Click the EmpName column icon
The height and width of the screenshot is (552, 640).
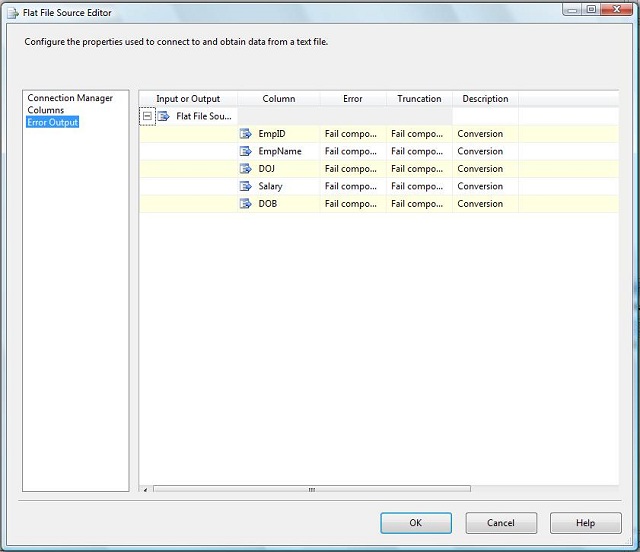click(x=246, y=151)
